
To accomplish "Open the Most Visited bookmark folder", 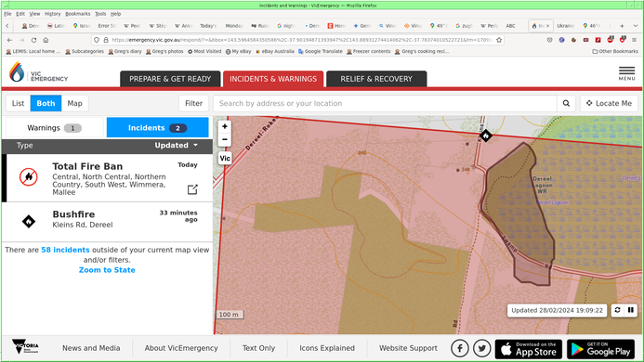I will (x=204, y=51).
